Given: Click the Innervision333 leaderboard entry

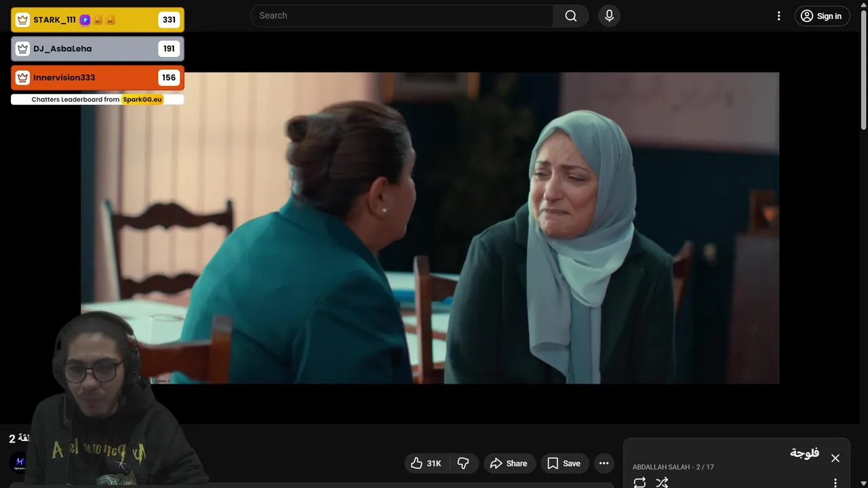Looking at the screenshot, I should (x=98, y=77).
